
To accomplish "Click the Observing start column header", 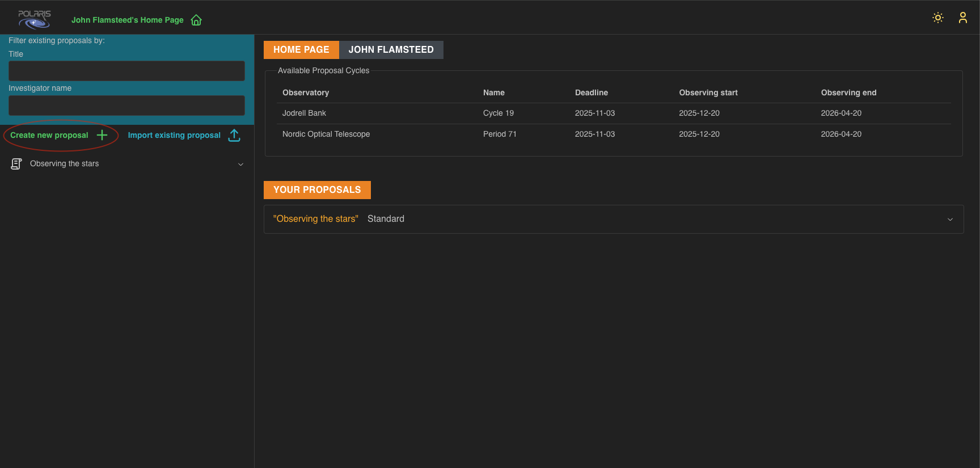I will (708, 92).
